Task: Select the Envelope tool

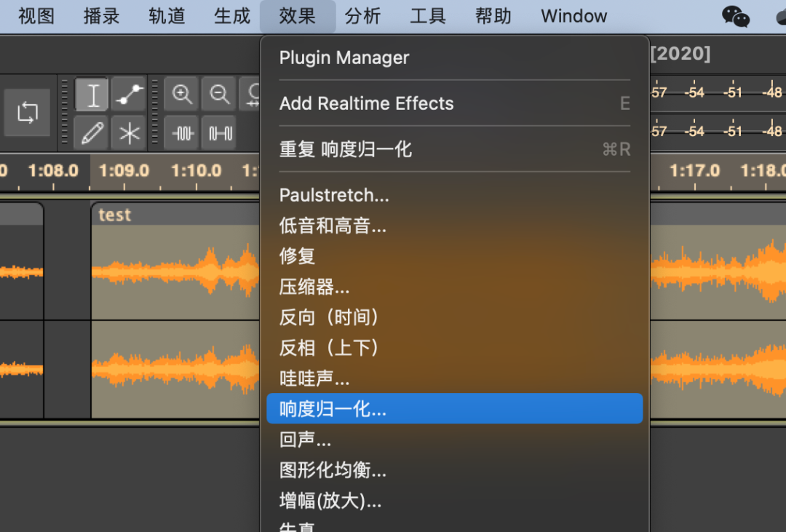Action: pyautogui.click(x=128, y=95)
